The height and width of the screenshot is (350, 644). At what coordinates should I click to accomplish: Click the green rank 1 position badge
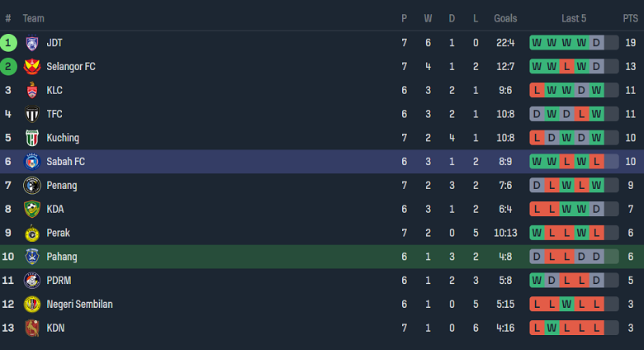pos(8,43)
